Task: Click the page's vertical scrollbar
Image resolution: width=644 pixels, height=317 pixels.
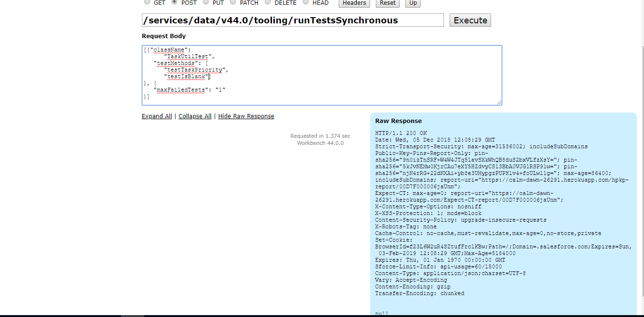Action: click(641, 143)
